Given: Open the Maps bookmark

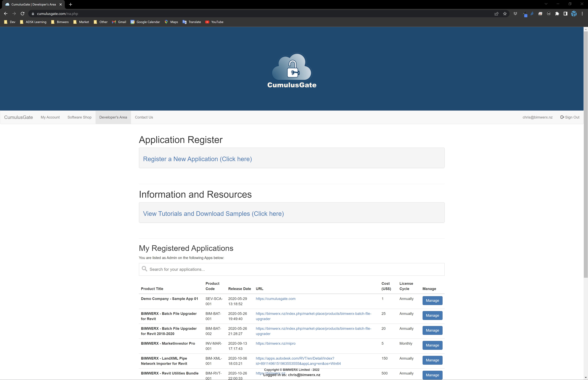Looking at the screenshot, I should (171, 22).
